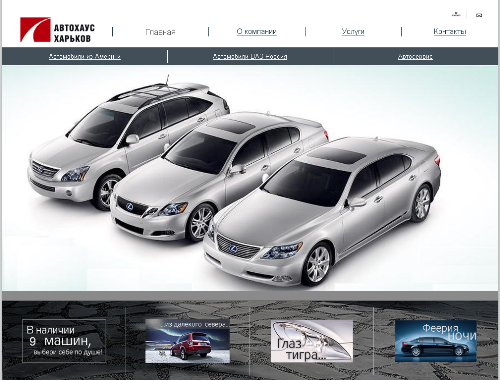
Task: Click the mail envelope icon
Action: (479, 15)
